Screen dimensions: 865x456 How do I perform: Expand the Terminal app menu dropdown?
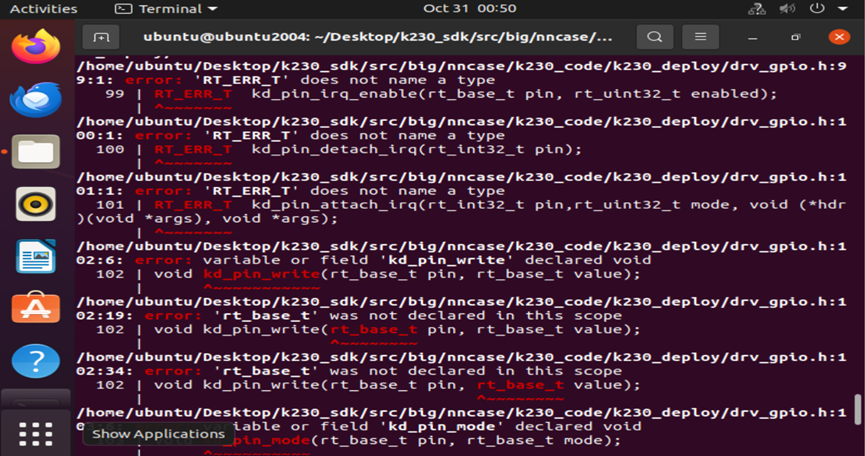click(167, 8)
